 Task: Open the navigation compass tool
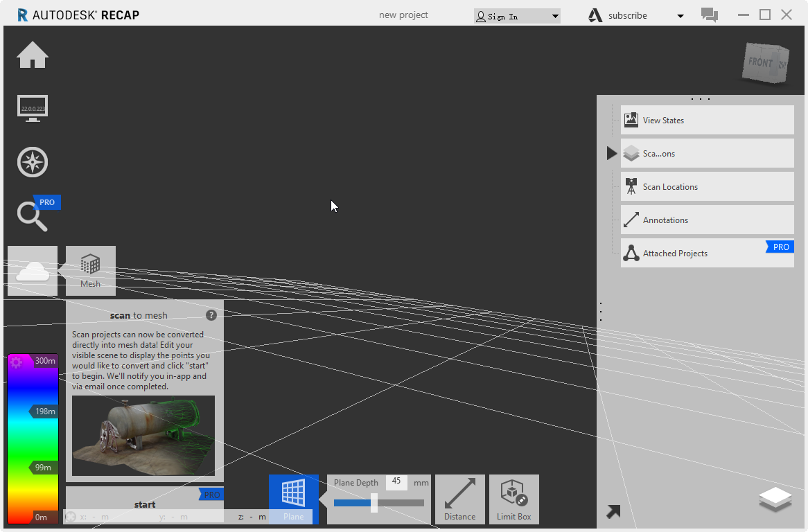point(32,161)
